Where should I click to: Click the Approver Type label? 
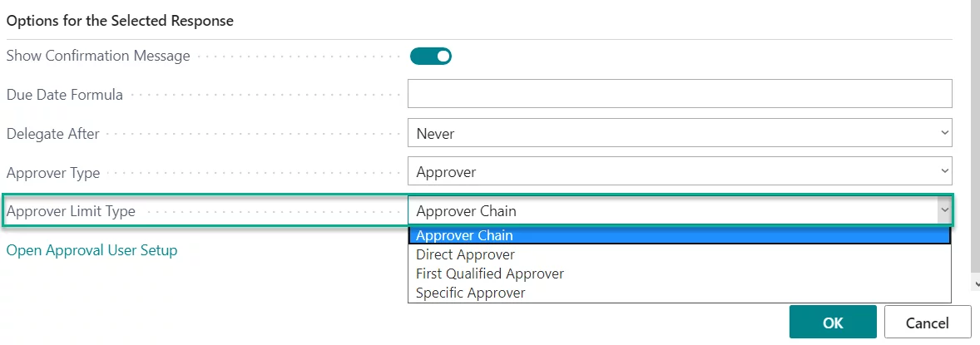click(x=53, y=173)
